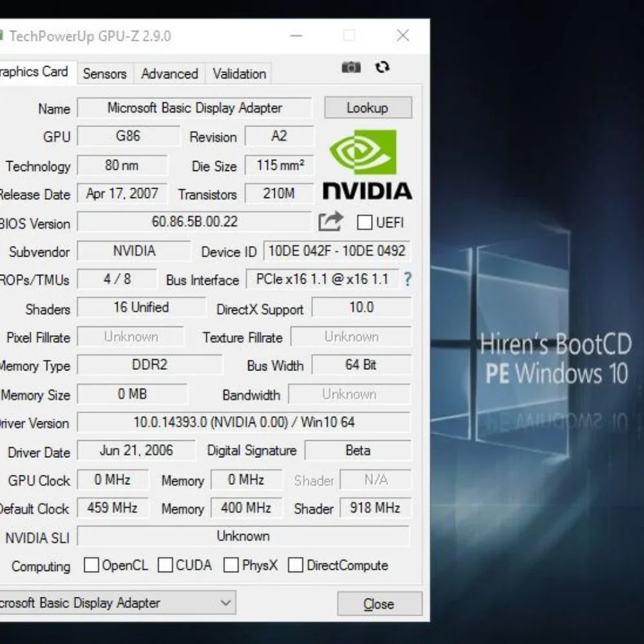Click the Shaders value 16 Unified
This screenshot has width=644, height=644.
tap(141, 307)
